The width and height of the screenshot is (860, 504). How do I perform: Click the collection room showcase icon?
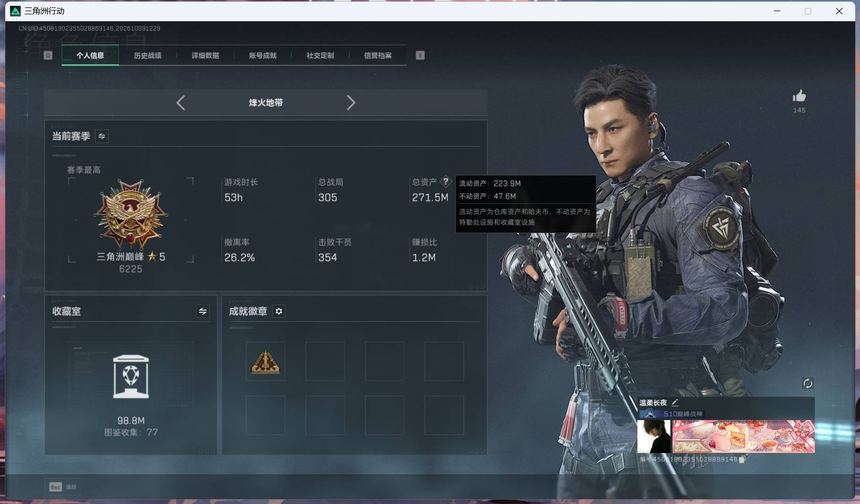(131, 377)
